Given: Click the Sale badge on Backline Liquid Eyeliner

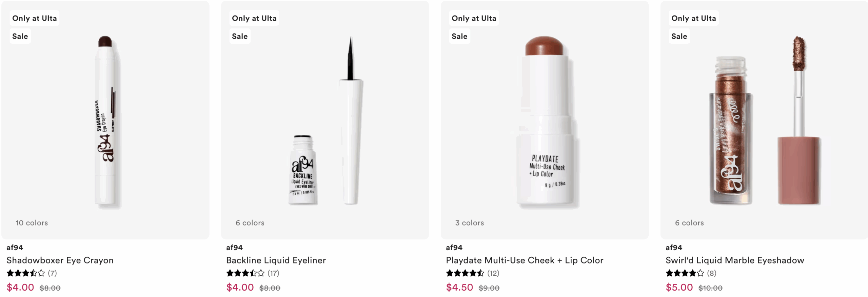Looking at the screenshot, I should point(240,36).
